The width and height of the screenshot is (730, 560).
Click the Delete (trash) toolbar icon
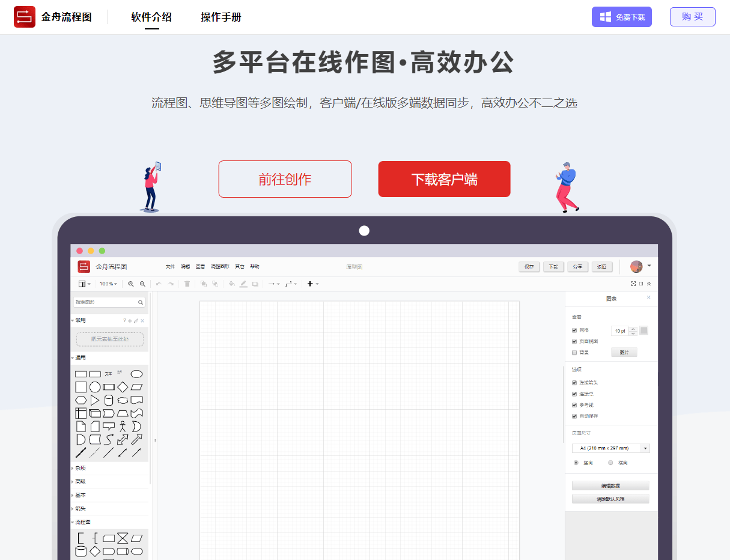tap(187, 284)
